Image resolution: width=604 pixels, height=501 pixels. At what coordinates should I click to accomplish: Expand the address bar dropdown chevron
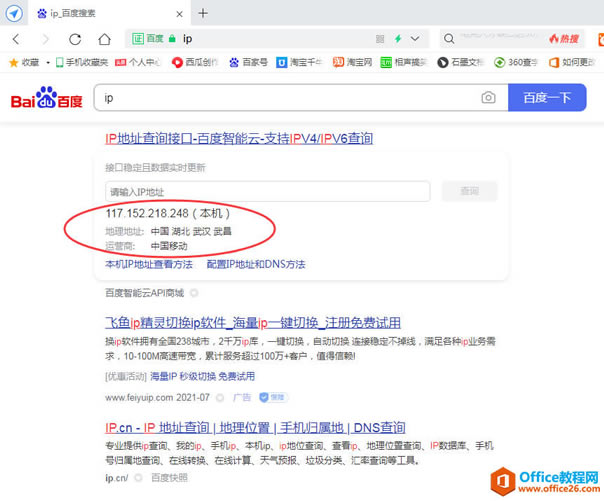click(415, 39)
